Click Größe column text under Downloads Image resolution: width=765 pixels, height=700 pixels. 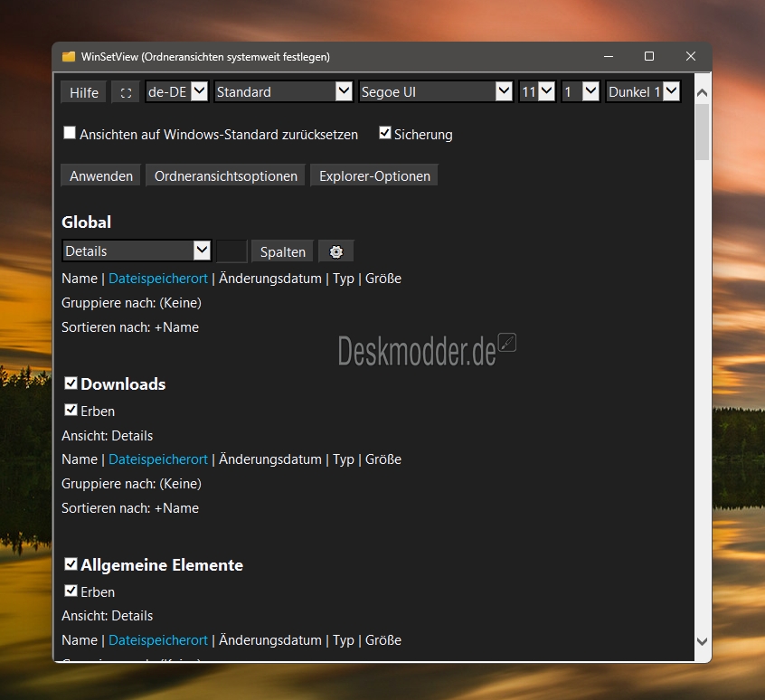pos(383,459)
